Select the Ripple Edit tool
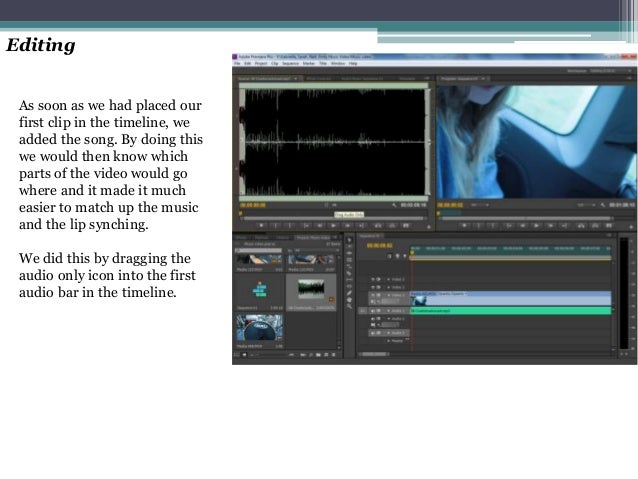The height and width of the screenshot is (479, 638). (349, 253)
